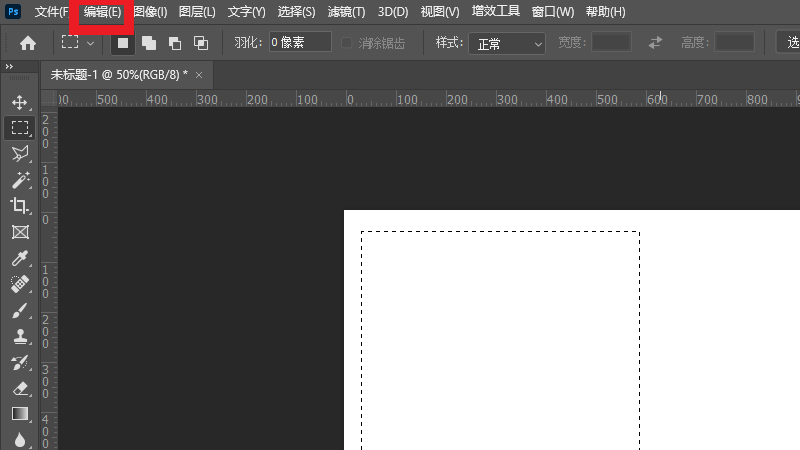This screenshot has width=800, height=450.
Task: Open the 滤镜(T) menu
Action: coord(346,12)
